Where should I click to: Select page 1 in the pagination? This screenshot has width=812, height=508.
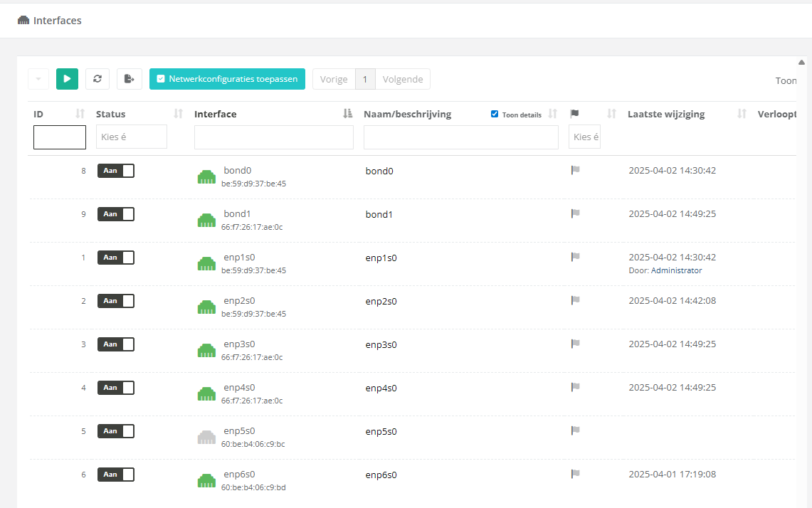364,79
